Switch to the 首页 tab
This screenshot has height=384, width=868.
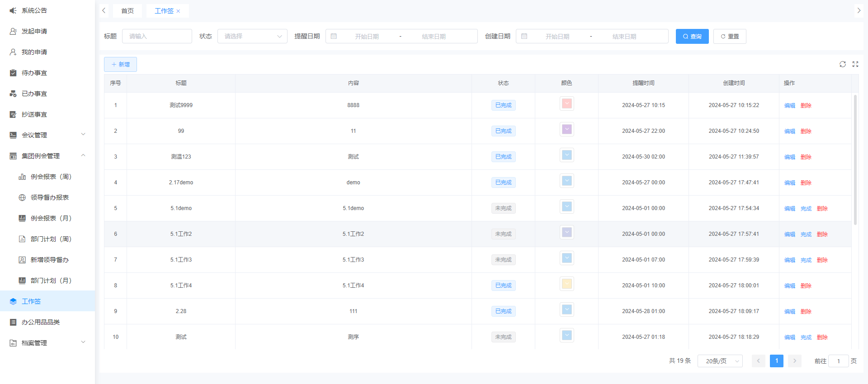click(127, 11)
